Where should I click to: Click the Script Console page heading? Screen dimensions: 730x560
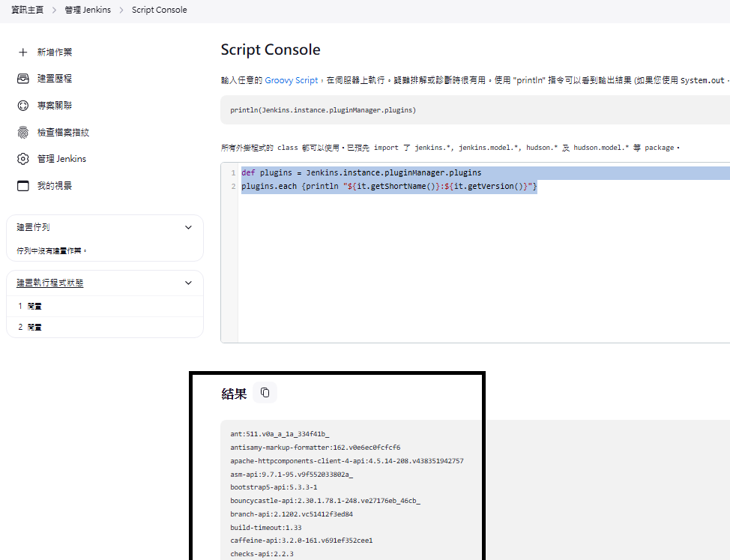(271, 49)
